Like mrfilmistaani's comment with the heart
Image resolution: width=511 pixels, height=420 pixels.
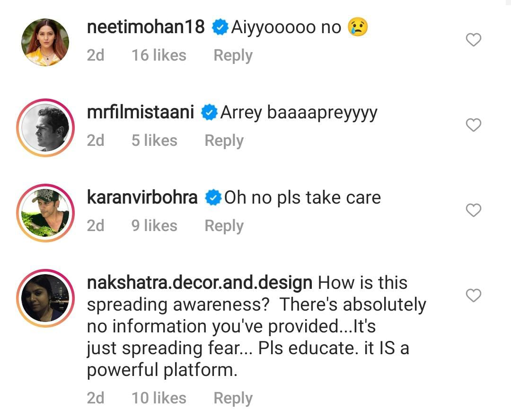(473, 125)
